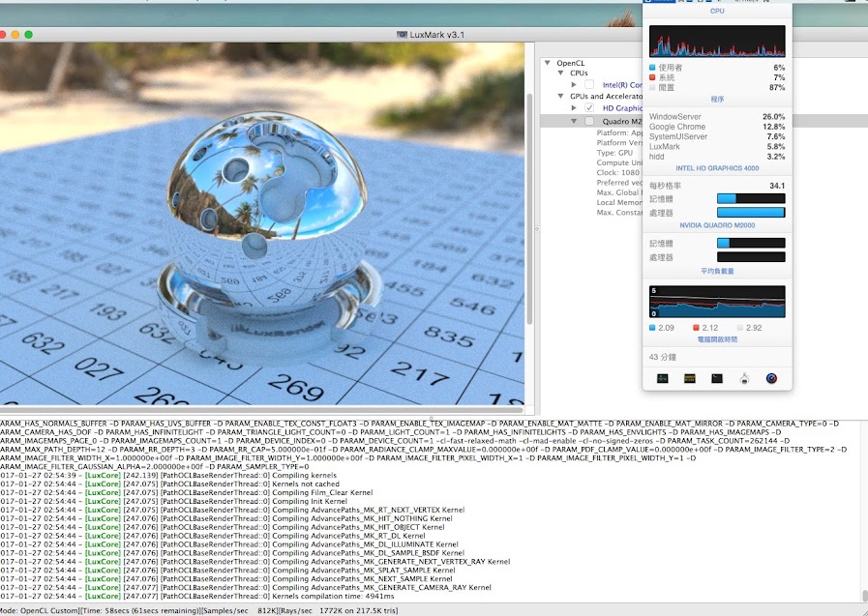
Task: Click the 電腦開啟時間 section heading
Action: click(x=717, y=339)
